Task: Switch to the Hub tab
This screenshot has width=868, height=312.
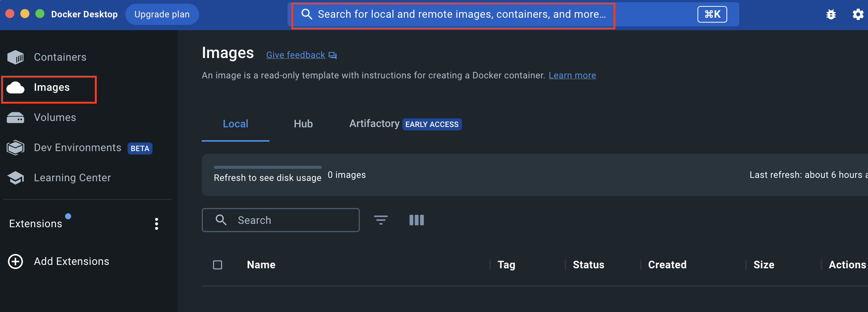Action: [303, 124]
